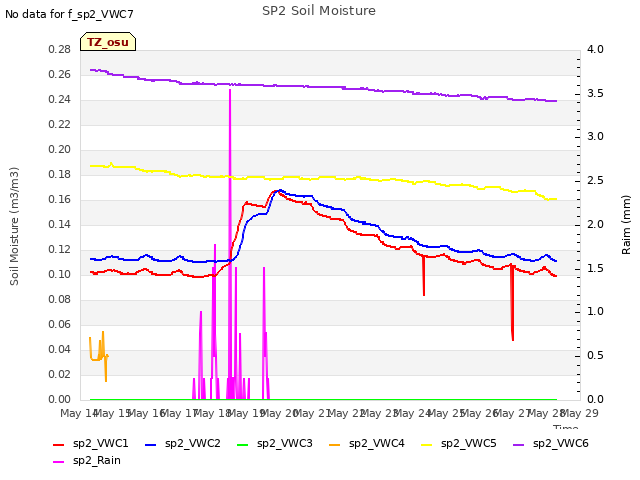This screenshot has height=480, width=640.
Task: Click the 0.00 left axis tick label
Action: click(x=59, y=399)
